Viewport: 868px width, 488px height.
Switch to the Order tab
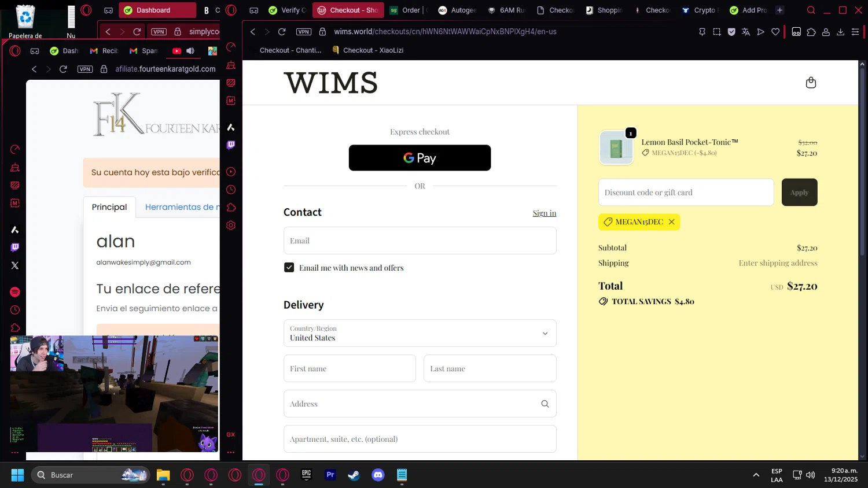[409, 10]
